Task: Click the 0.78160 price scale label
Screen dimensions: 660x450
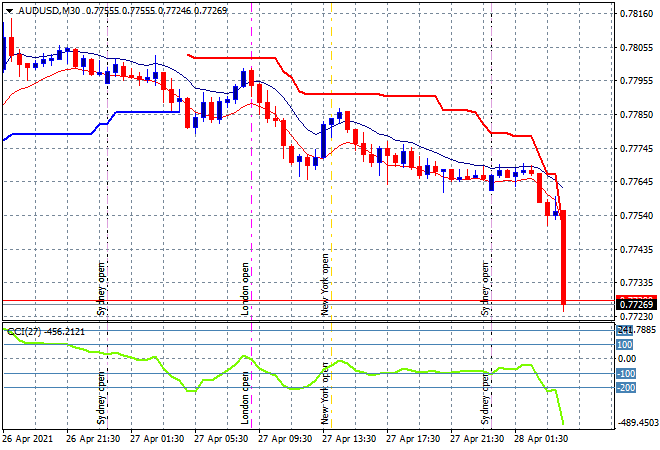Action: 636,14
